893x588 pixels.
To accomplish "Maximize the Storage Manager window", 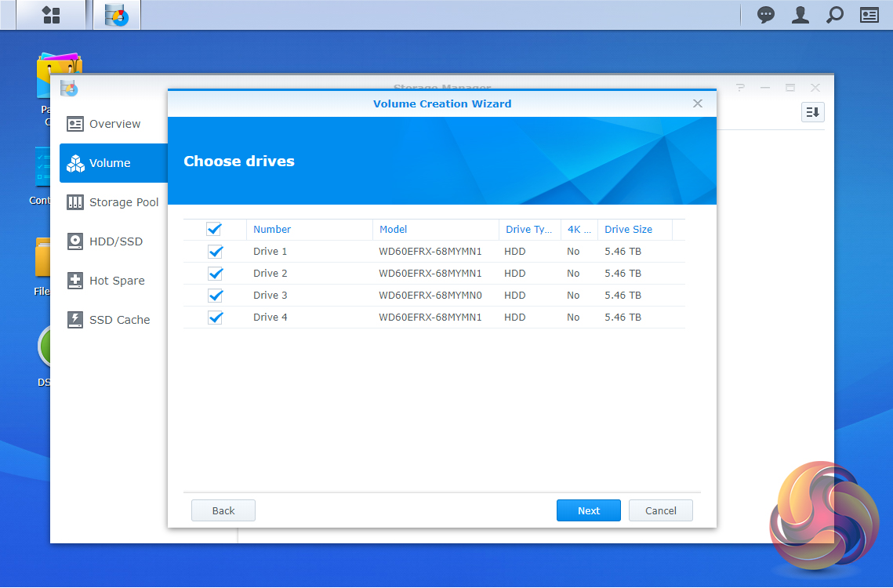I will [x=790, y=87].
